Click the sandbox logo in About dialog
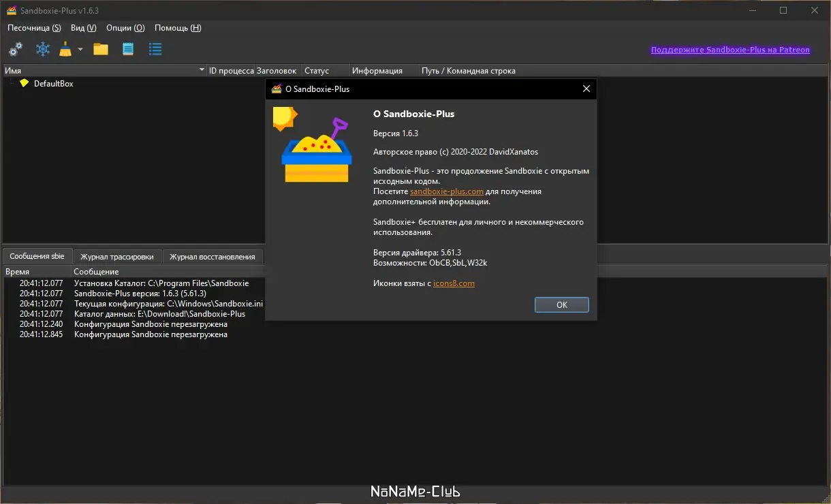The image size is (831, 504). point(313,144)
